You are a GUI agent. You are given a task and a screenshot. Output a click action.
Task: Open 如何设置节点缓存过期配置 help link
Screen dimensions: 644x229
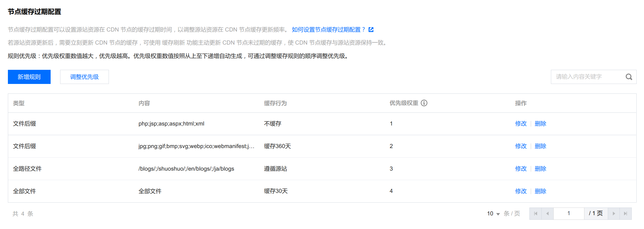click(328, 30)
